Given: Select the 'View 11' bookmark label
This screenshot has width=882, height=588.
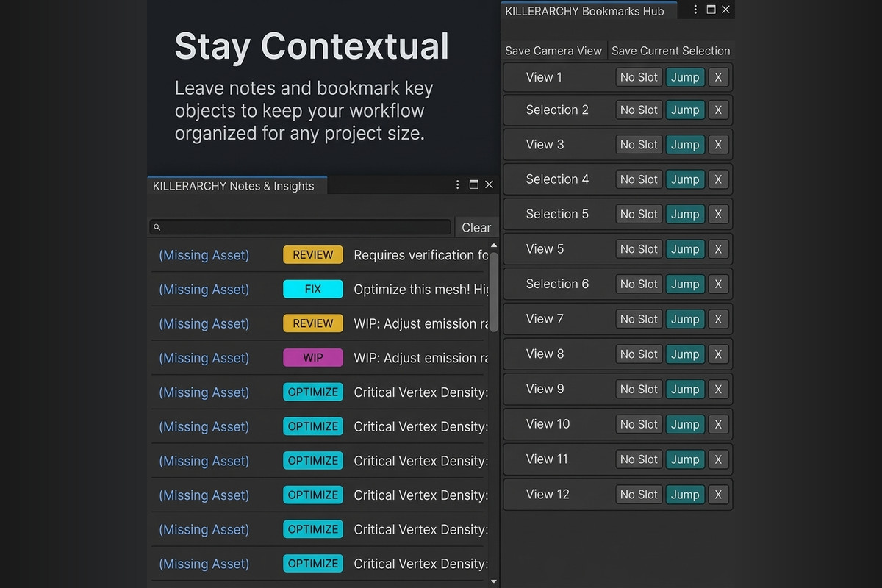Looking at the screenshot, I should pyautogui.click(x=547, y=459).
